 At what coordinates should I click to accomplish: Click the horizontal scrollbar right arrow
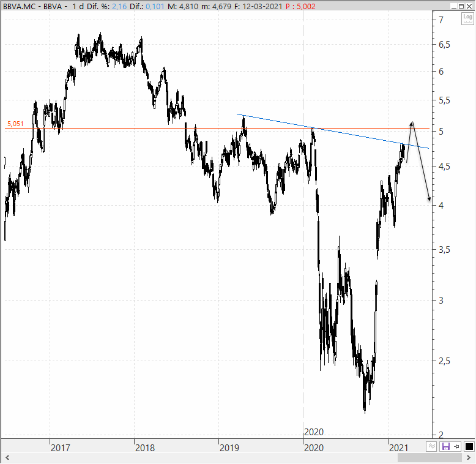(469, 458)
